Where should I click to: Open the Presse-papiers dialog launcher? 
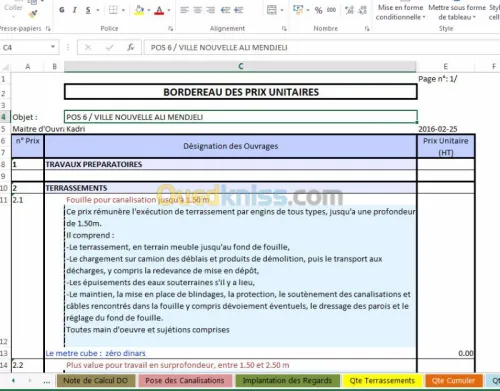pyautogui.click(x=48, y=29)
